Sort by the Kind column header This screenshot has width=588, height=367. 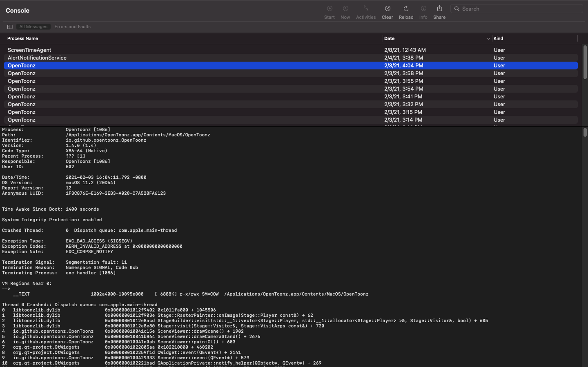tap(498, 38)
